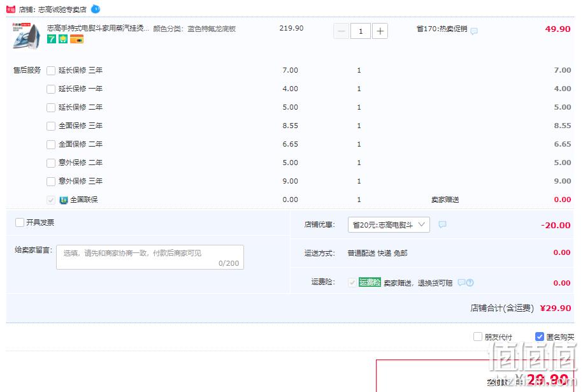
Task: Check 延长保修 一年 service option
Action: 51,89
